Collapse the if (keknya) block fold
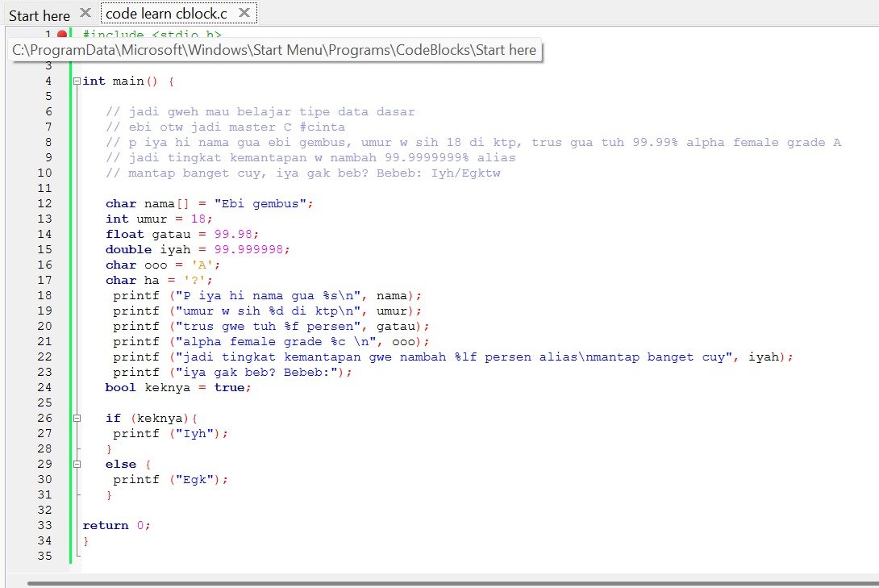The width and height of the screenshot is (879, 588). (x=77, y=418)
